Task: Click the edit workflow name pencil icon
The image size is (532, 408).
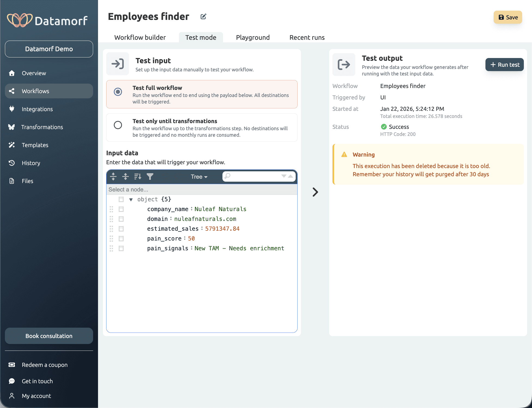Action: point(203,17)
